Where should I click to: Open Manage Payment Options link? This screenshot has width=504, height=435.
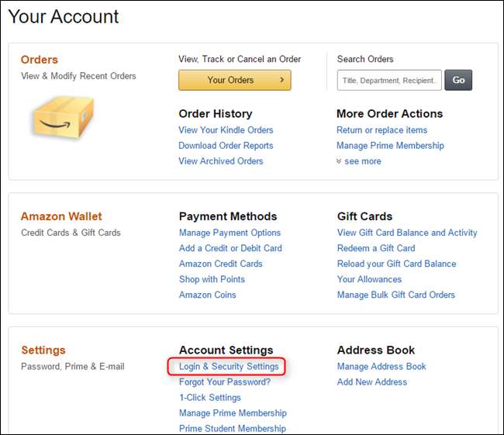pyautogui.click(x=230, y=233)
